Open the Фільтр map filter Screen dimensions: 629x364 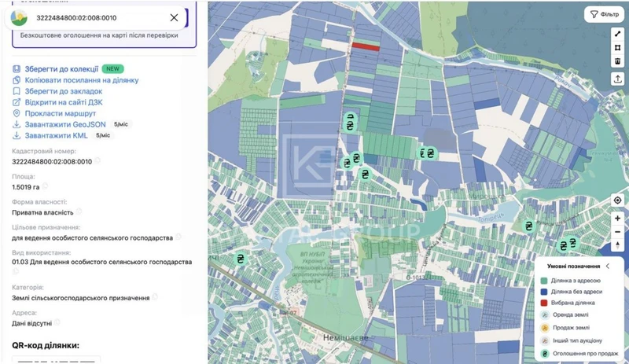point(604,14)
